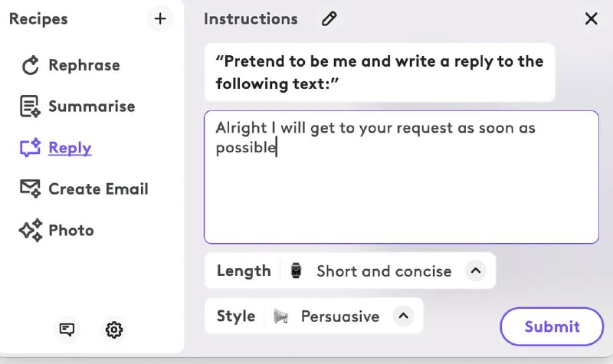Open the feedback chat icon
The image size is (613, 364).
pos(67,330)
